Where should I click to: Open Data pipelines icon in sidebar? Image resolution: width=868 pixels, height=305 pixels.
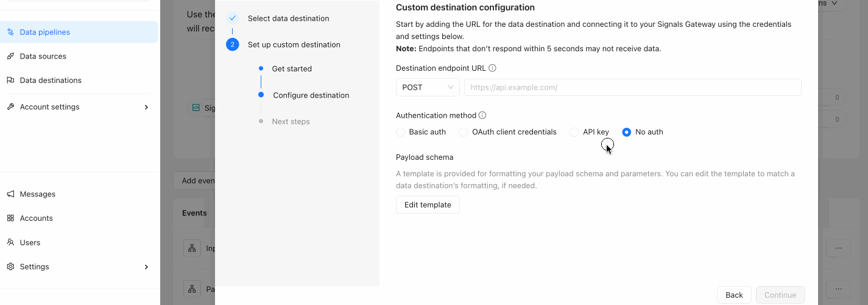[x=10, y=32]
